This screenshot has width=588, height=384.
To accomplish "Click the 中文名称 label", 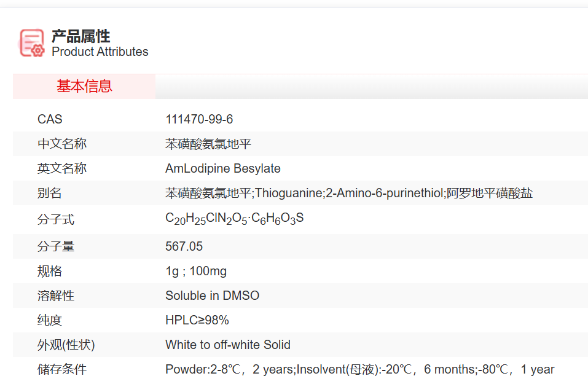I will (62, 144).
